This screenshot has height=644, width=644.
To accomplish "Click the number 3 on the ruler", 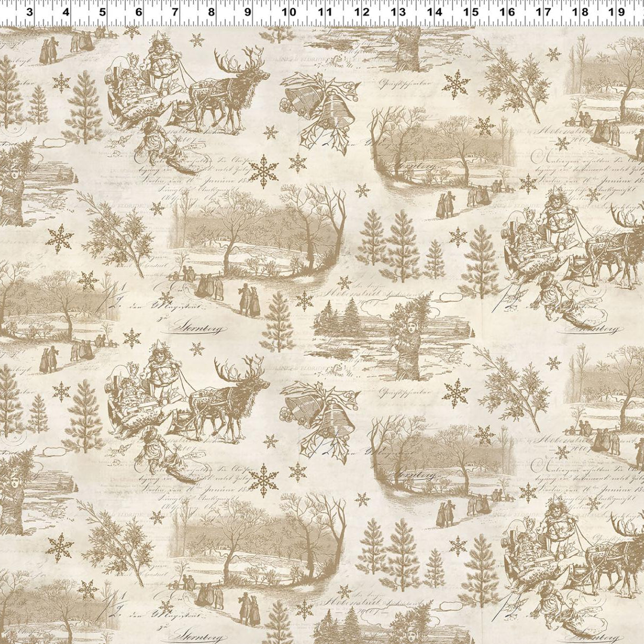I will [29, 12].
